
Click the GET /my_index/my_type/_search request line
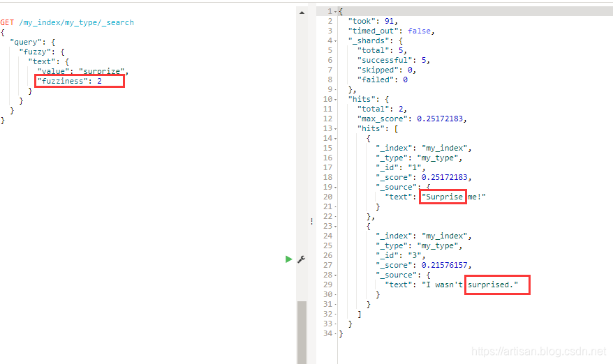[67, 22]
